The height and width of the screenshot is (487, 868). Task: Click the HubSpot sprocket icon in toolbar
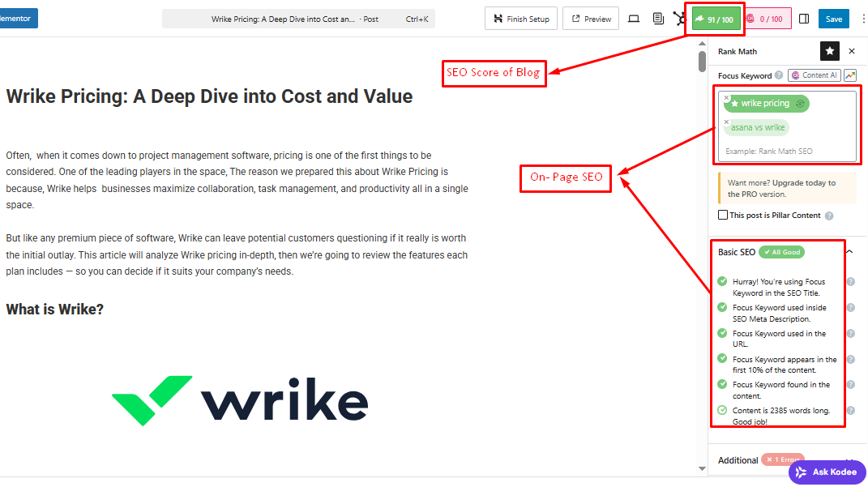(x=679, y=19)
